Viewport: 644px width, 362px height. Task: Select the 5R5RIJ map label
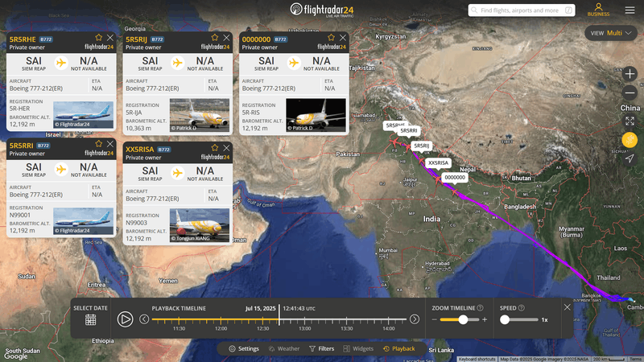(421, 146)
